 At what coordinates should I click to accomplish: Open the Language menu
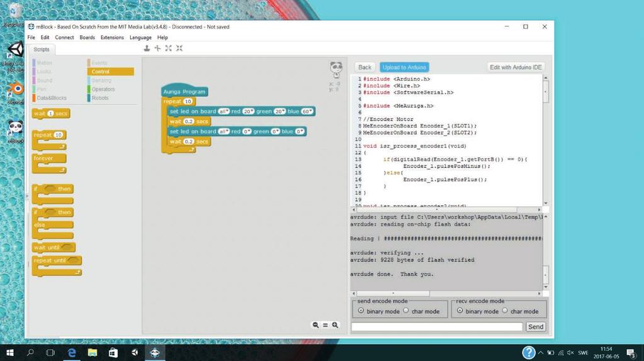pyautogui.click(x=140, y=37)
